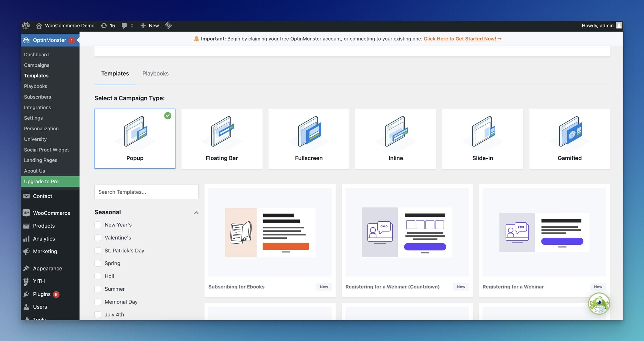Click the Products archive icon
Viewport: 644px width, 341px height.
point(26,226)
